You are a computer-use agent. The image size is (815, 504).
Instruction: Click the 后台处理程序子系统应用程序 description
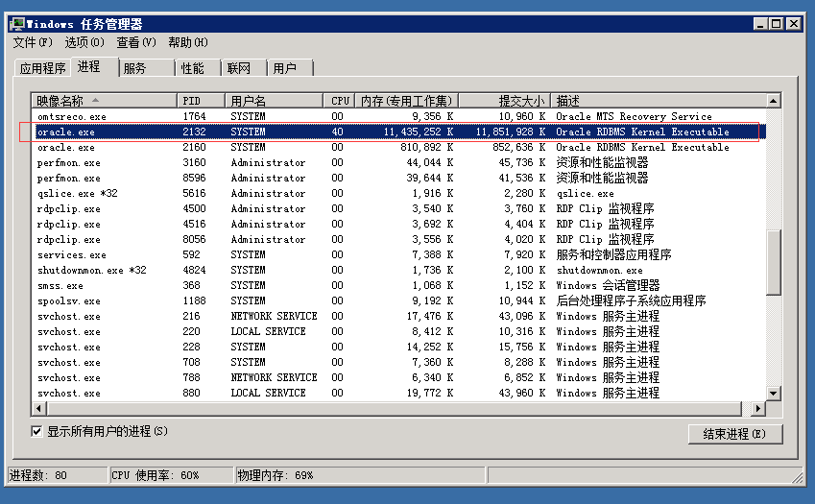(x=631, y=300)
